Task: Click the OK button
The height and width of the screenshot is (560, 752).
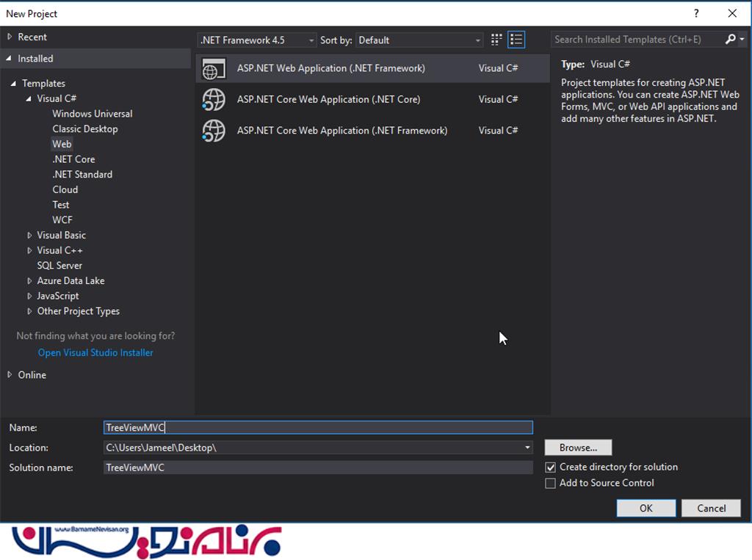Action: coord(646,508)
